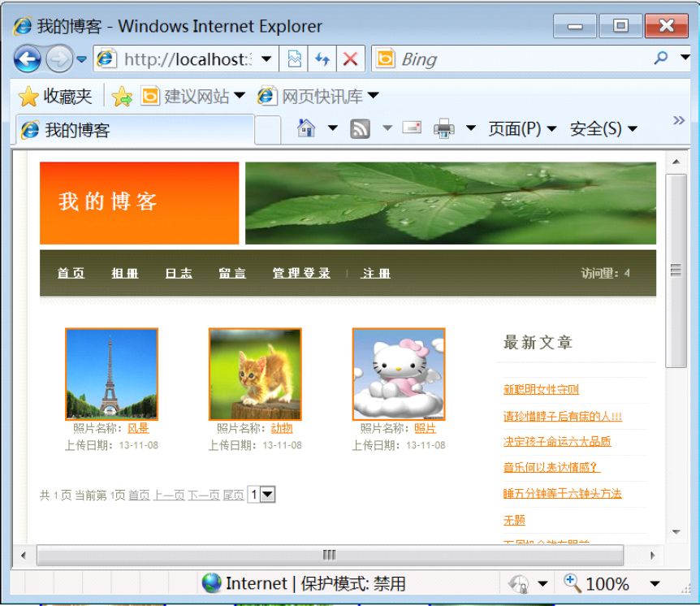Click the 100% zoom level button
Image resolution: width=700 pixels, height=606 pixels.
[596, 584]
